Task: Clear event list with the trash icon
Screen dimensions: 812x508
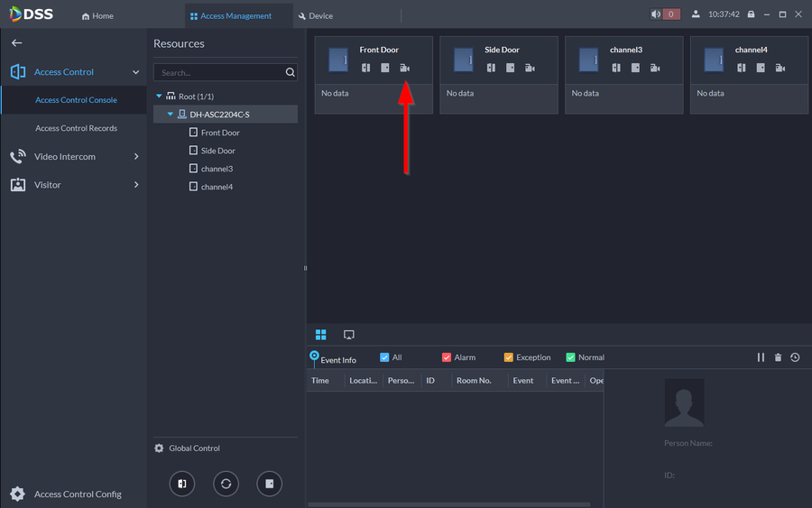Action: pyautogui.click(x=778, y=358)
